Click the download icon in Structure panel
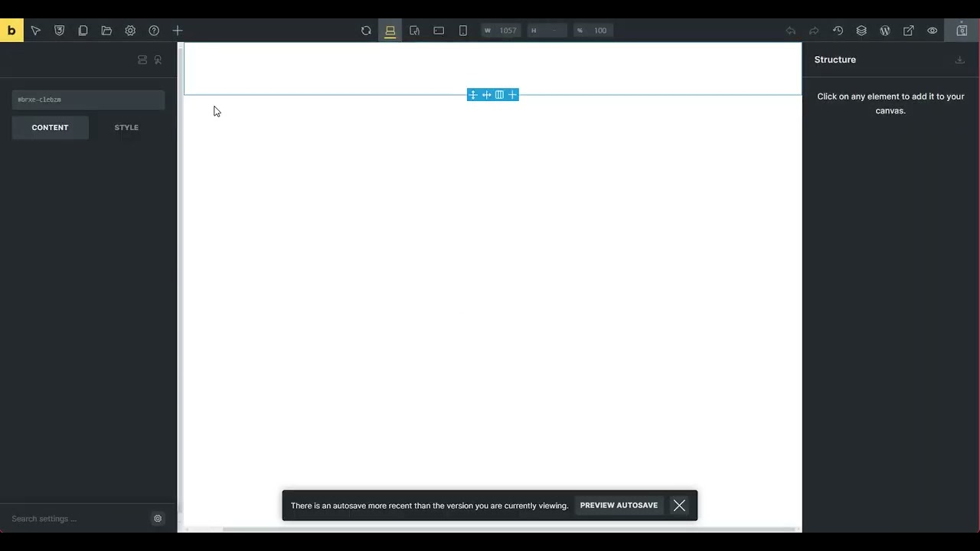 coord(960,60)
